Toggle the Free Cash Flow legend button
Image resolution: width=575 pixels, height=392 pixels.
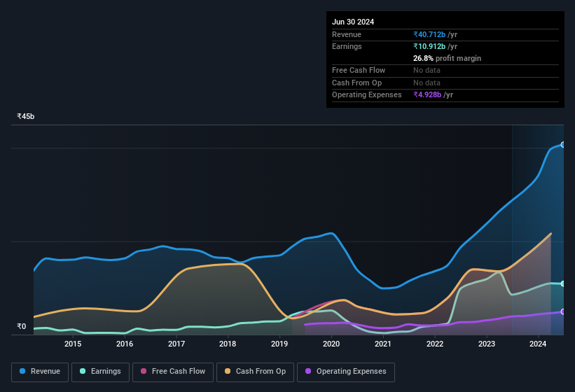click(173, 372)
